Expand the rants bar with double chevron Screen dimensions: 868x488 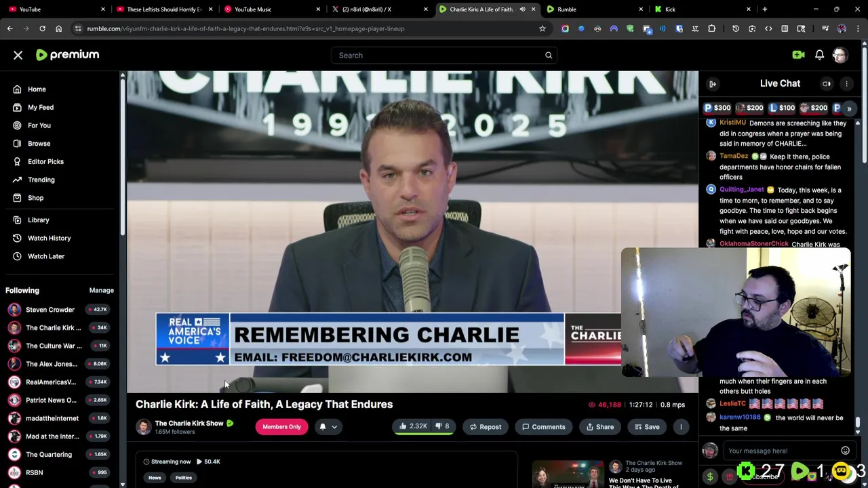849,108
